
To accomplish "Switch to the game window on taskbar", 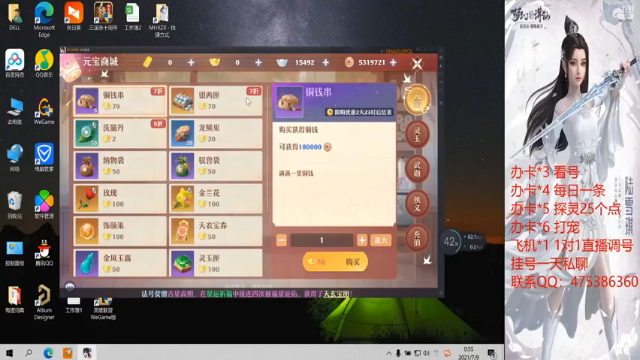I will (87, 353).
